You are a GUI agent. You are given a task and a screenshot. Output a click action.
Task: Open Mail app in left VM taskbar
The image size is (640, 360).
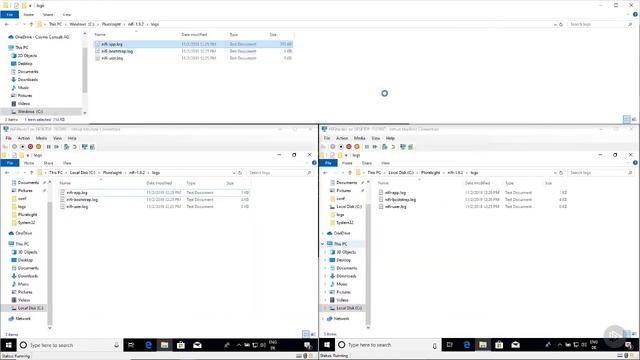click(197, 345)
